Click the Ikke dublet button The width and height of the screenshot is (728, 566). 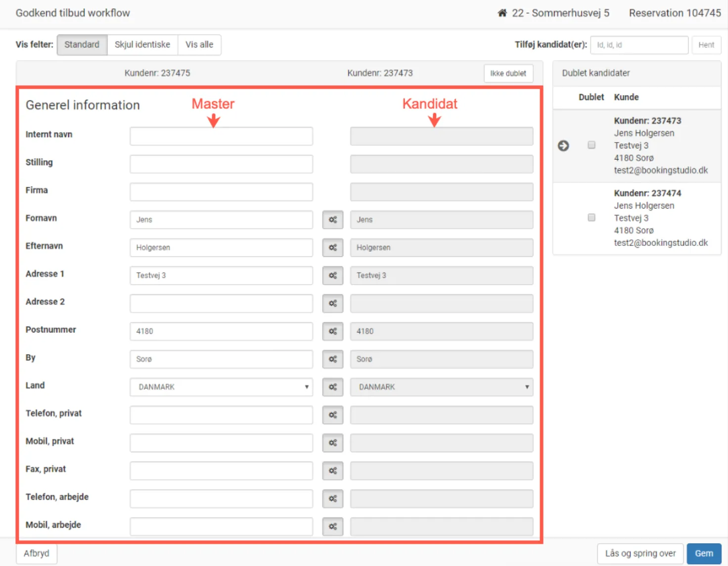(508, 73)
